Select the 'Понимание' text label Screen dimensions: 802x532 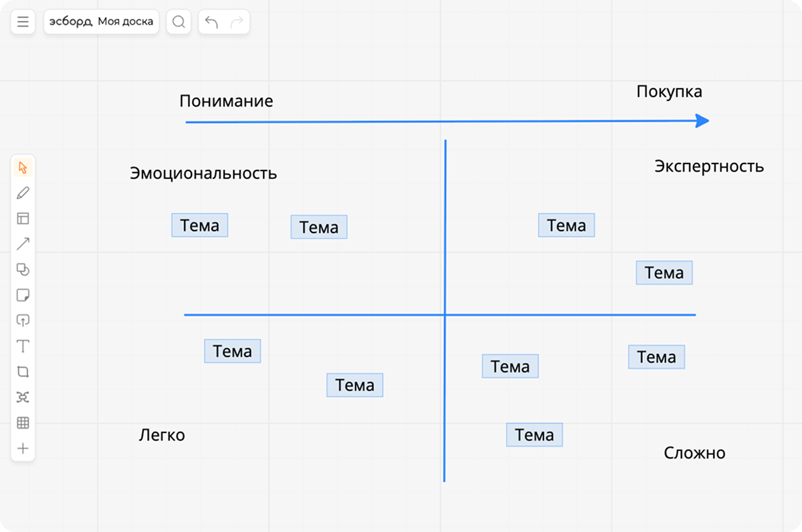click(226, 101)
